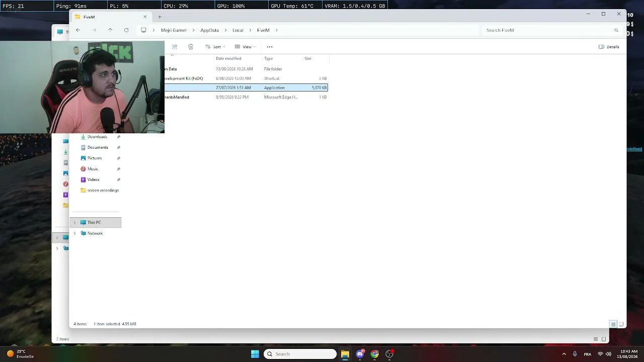Click the FRA language indicator

[588, 354]
